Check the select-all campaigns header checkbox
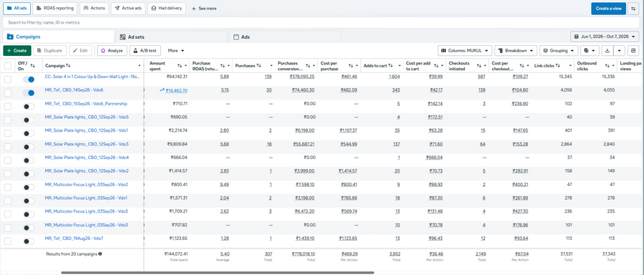Viewport: 644px width, 275px height. click(8, 66)
